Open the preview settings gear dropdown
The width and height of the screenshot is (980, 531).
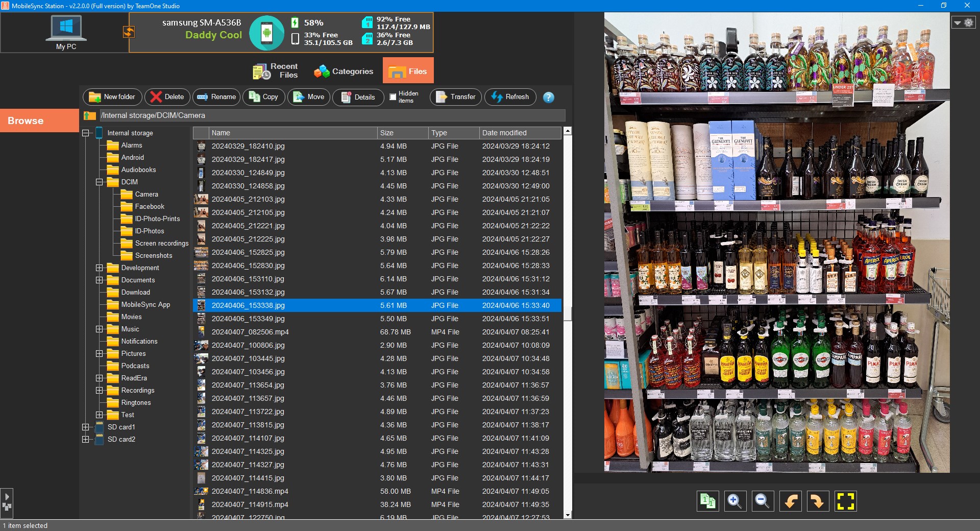pos(964,22)
